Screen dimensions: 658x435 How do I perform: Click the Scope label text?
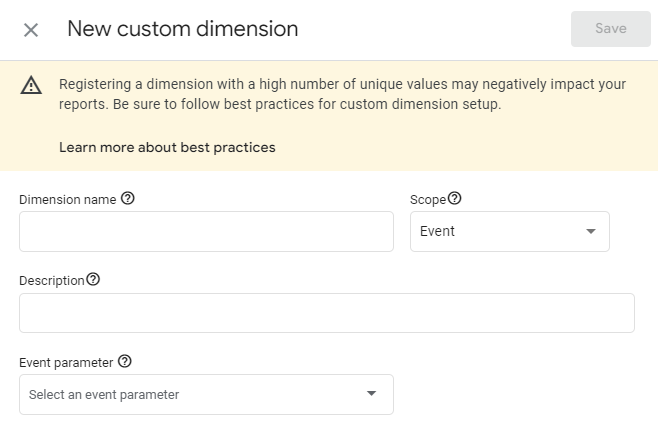[x=428, y=200]
